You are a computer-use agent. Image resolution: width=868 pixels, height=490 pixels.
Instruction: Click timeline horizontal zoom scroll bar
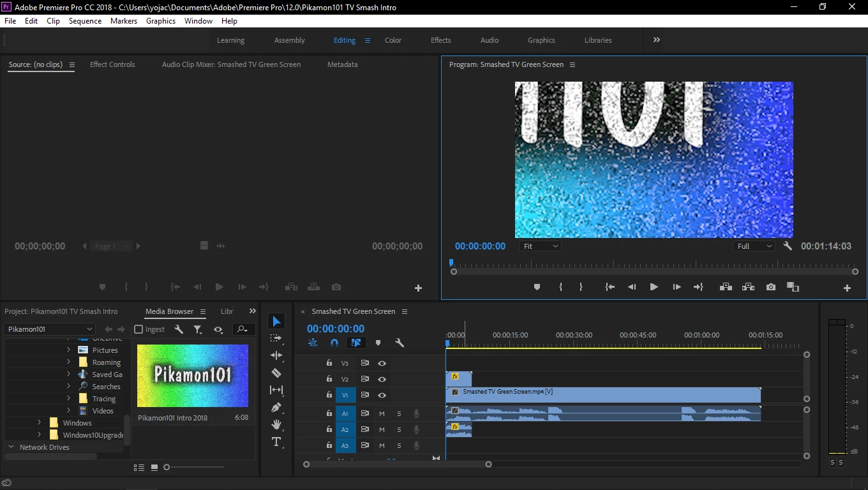click(397, 464)
